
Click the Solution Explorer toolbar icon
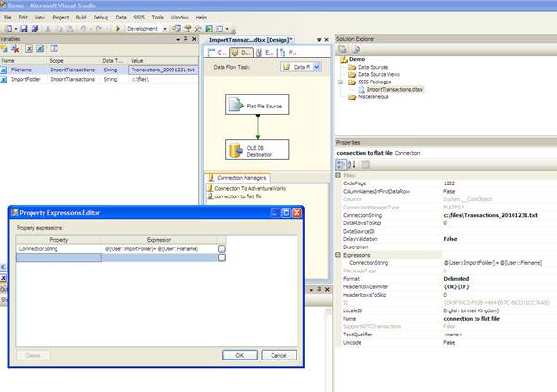pos(176,29)
